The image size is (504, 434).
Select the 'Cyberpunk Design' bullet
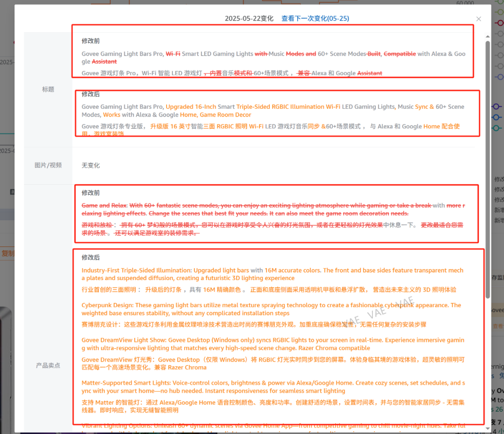(x=271, y=309)
